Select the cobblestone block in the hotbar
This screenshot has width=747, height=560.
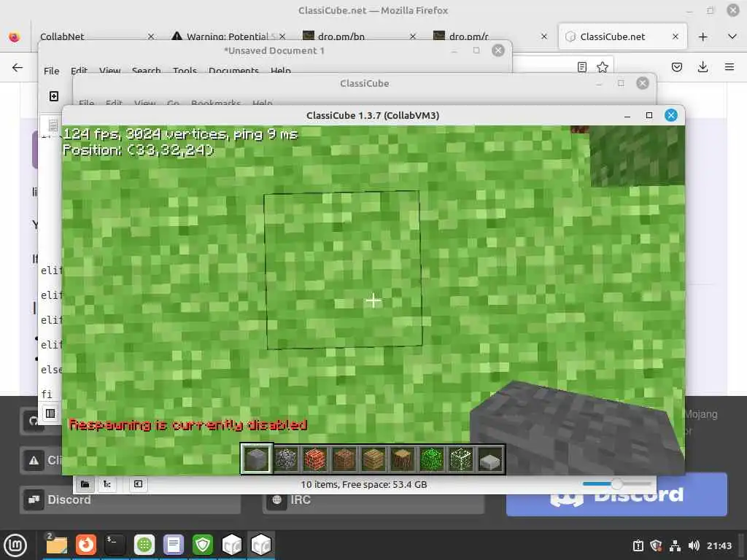point(286,459)
